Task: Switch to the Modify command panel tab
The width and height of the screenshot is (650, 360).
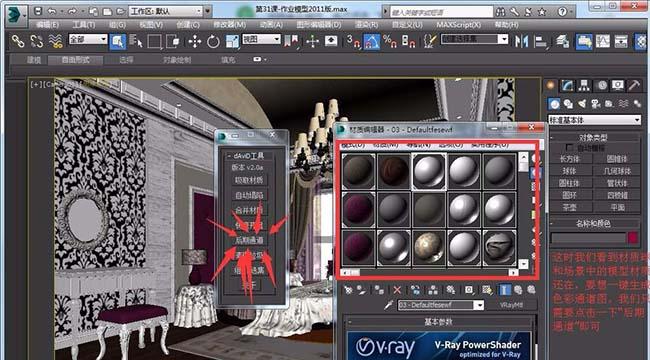Action: pos(568,86)
